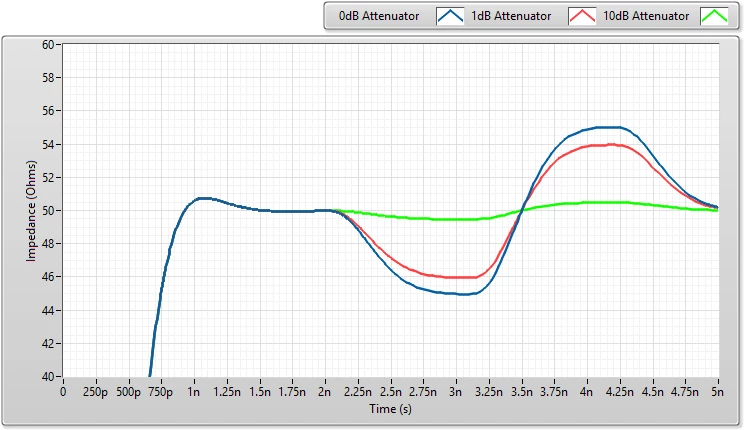Click the 44 value on Y axis
The width and height of the screenshot is (744, 430).
coord(48,310)
